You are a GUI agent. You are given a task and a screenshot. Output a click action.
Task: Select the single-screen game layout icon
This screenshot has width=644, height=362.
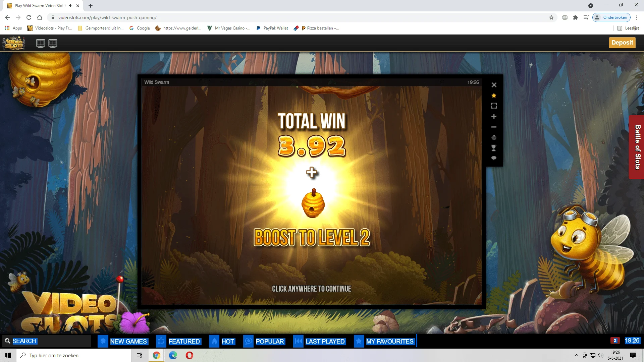coord(41,43)
